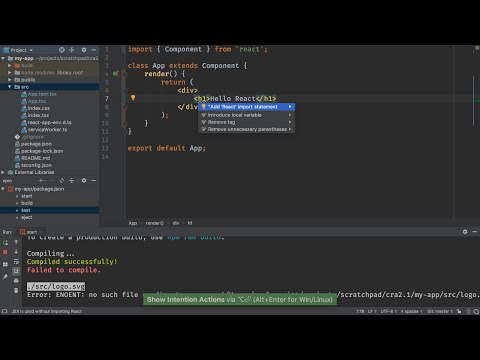Select .gitignore file
Screen dimensions: 480x360
point(29,137)
